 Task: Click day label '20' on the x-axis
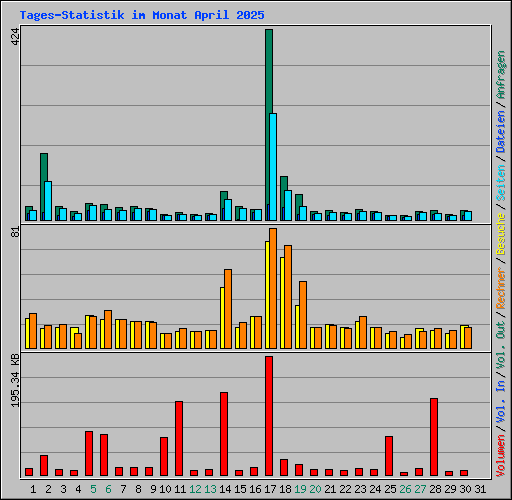pyautogui.click(x=315, y=489)
